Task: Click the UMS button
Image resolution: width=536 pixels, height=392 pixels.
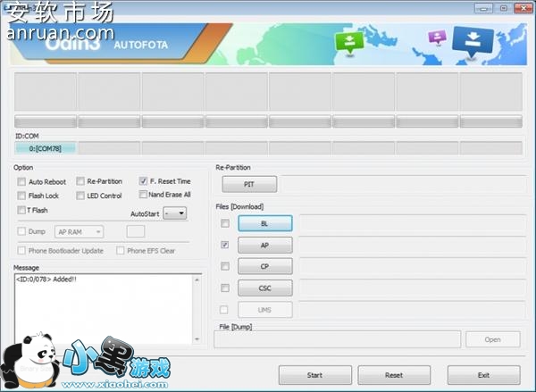Action: click(x=265, y=310)
